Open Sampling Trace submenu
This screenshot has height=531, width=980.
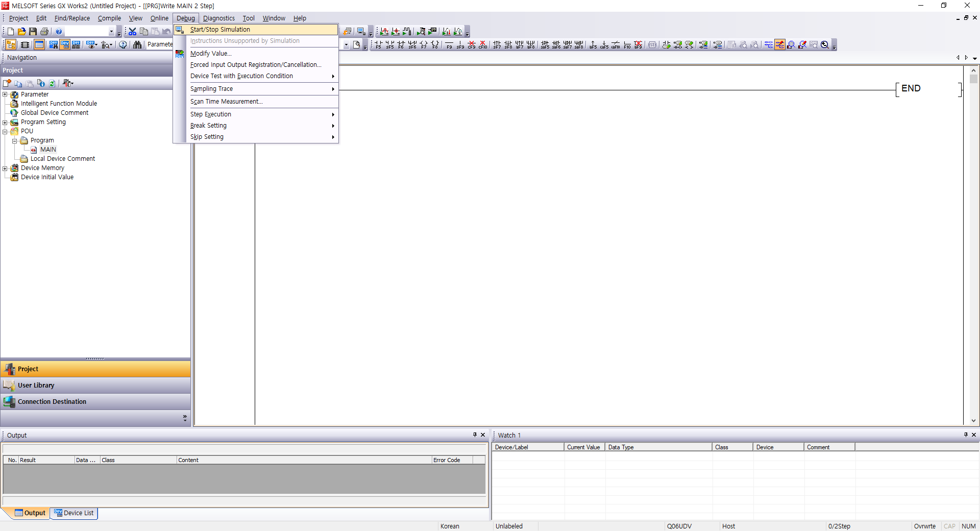(256, 89)
